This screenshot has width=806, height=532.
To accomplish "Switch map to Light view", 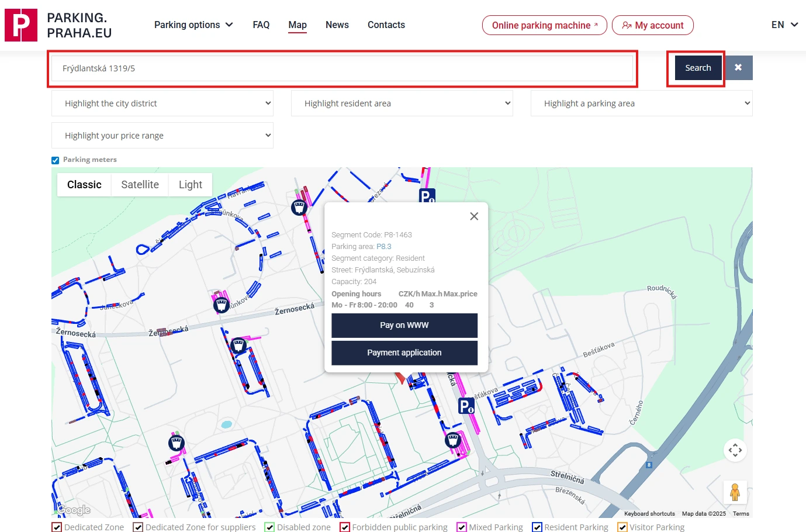I will tap(191, 185).
